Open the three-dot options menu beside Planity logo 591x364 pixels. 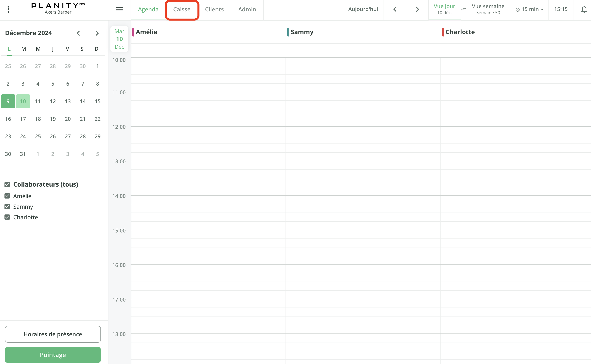coord(9,9)
